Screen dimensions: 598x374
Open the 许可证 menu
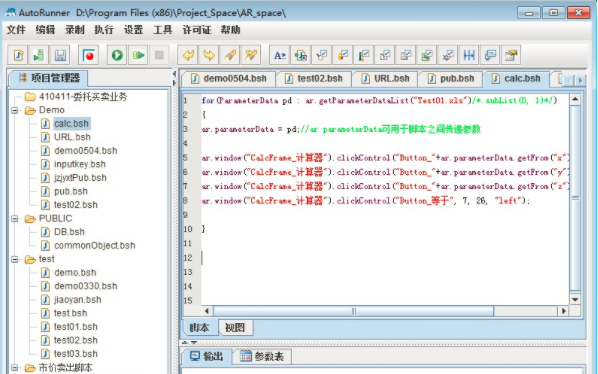click(x=197, y=30)
